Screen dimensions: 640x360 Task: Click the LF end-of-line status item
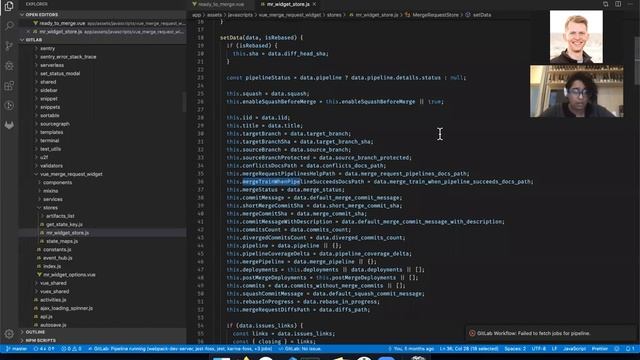tap(554, 349)
